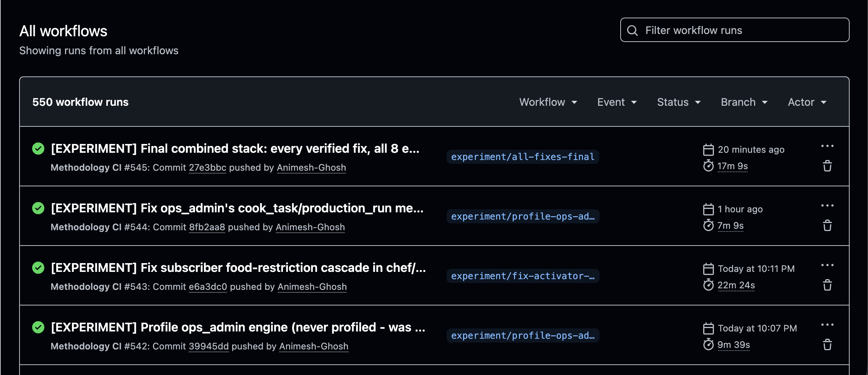Open the 22m 24s duration link
The height and width of the screenshot is (375, 868).
(736, 285)
